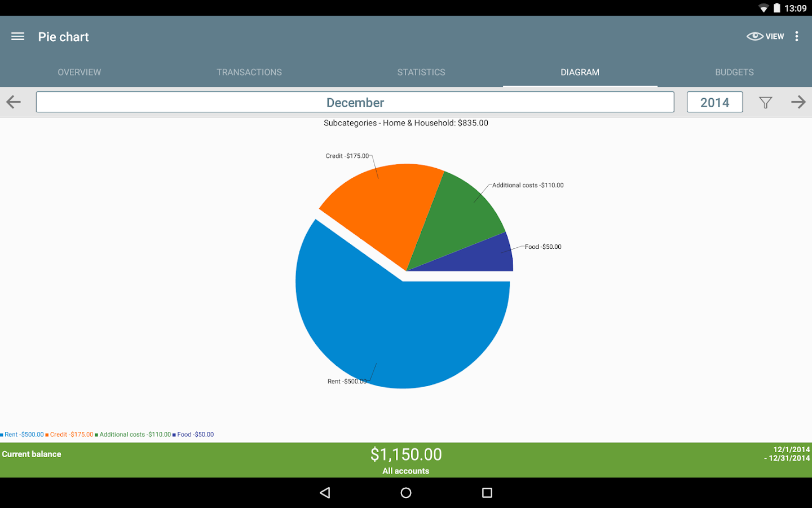
Task: Tap the Android recent apps button
Action: [x=487, y=493]
